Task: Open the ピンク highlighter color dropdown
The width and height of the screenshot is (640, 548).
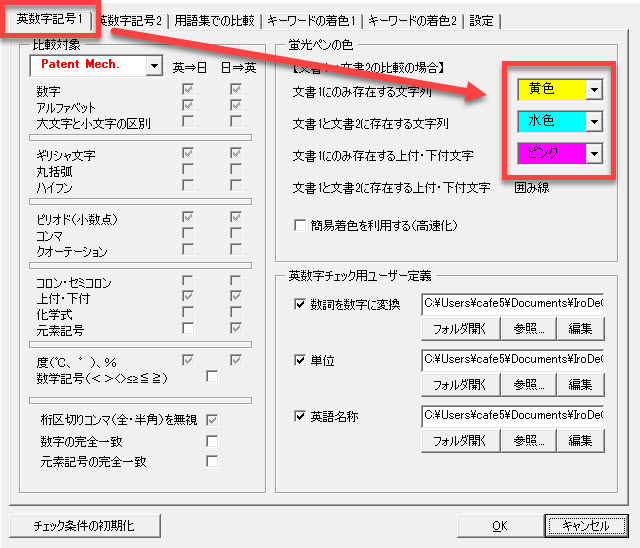Action: click(x=594, y=153)
